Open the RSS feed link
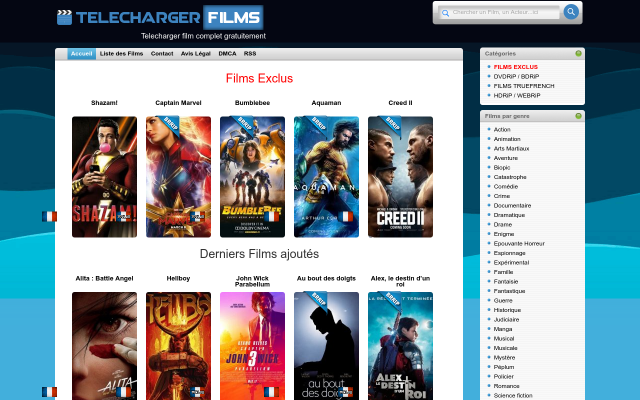640x400 pixels. 250,54
